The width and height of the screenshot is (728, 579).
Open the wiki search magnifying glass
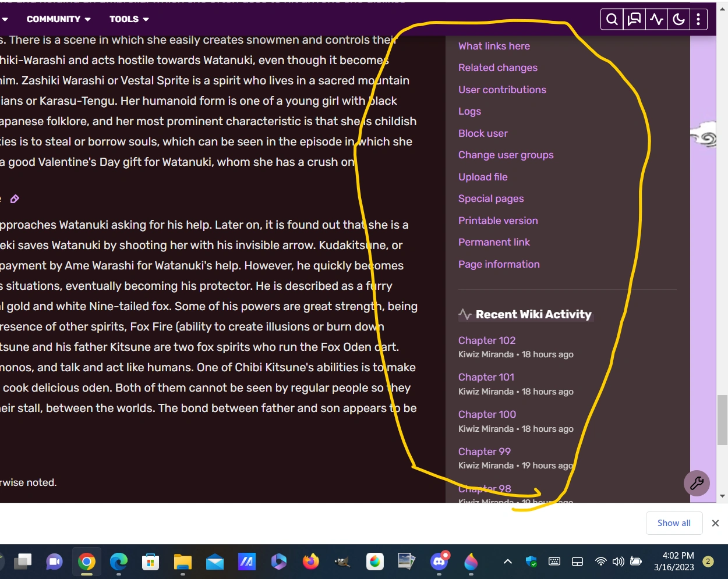pos(611,19)
